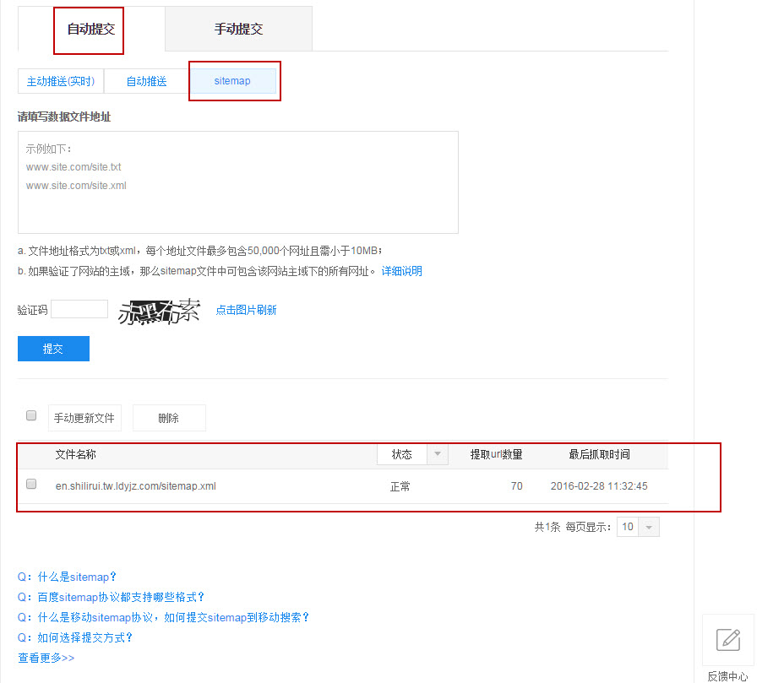Check the checkbox next to en.shilirui.tw.ldyjz.com/sitemap.xml

pos(30,484)
